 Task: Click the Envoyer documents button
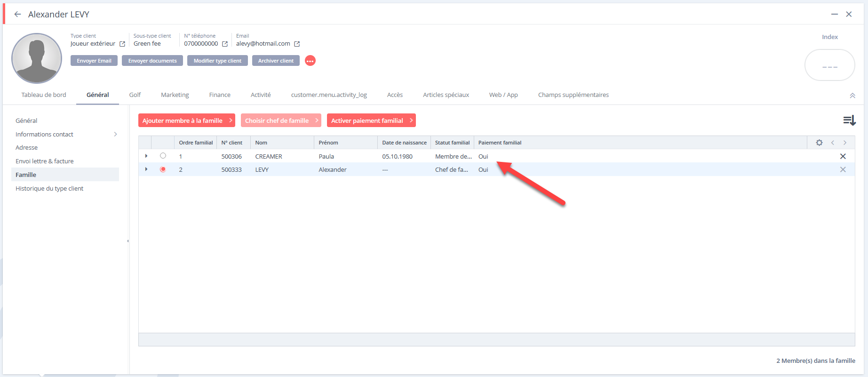pyautogui.click(x=152, y=61)
